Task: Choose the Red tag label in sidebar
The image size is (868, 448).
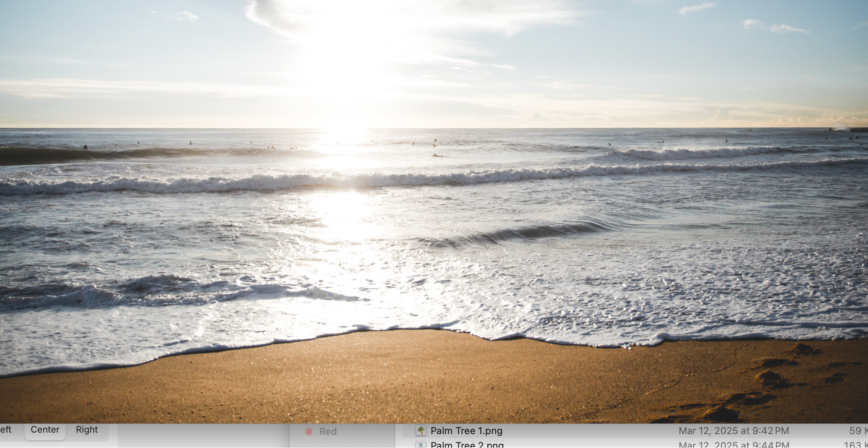Action: coord(328,431)
